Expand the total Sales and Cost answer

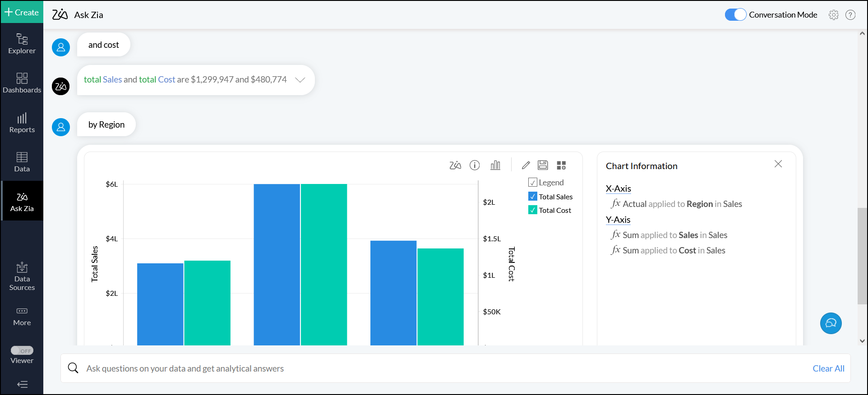point(300,80)
